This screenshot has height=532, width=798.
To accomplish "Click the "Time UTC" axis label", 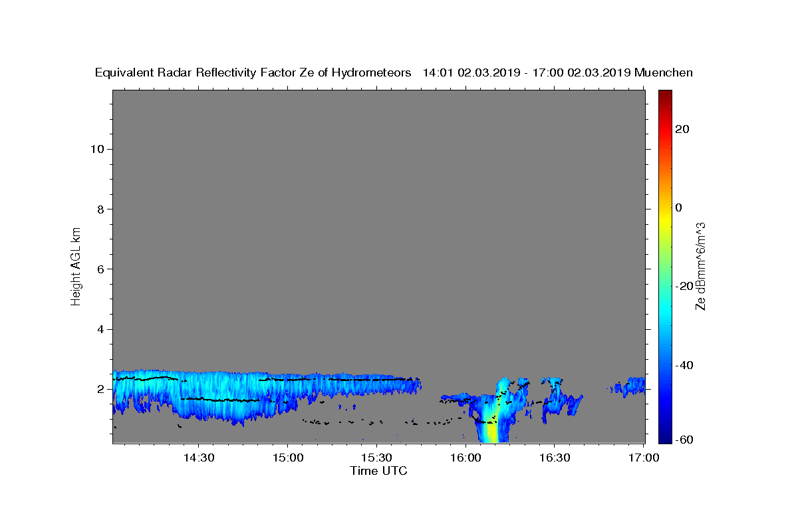I will 378,471.
